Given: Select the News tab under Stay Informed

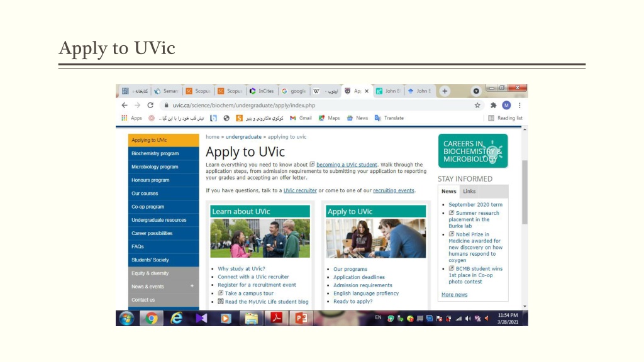Looking at the screenshot, I should pyautogui.click(x=449, y=191).
